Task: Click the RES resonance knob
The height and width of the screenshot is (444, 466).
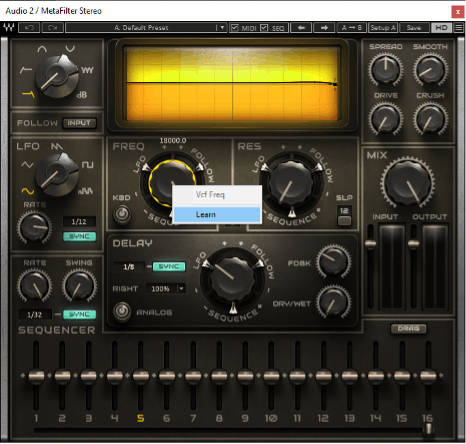Action: (x=292, y=183)
